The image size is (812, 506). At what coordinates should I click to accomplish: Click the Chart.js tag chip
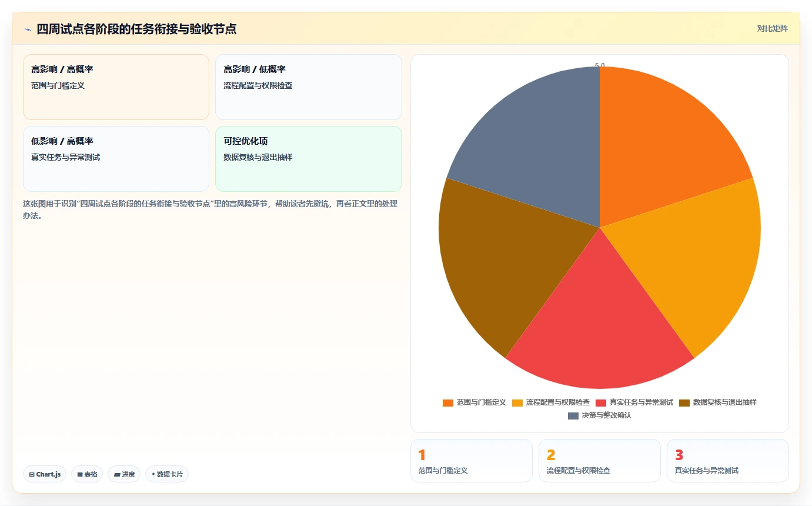pos(45,474)
